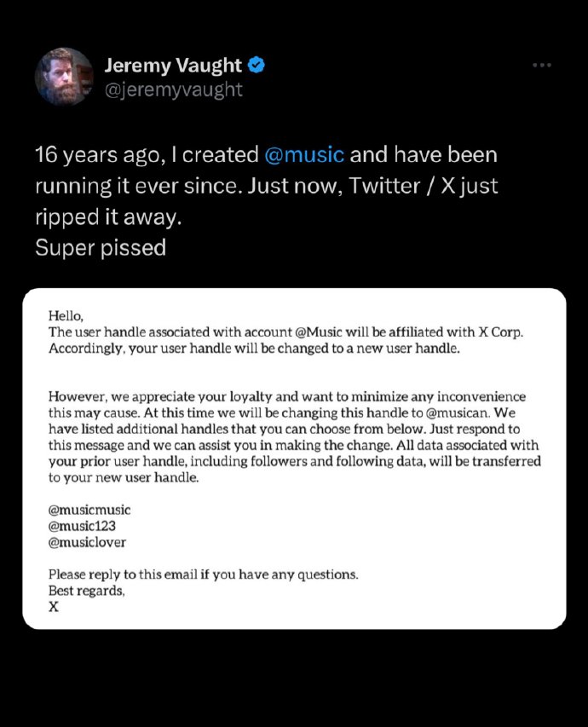
Task: Open the three-dot more options menu
Action: coord(542,65)
